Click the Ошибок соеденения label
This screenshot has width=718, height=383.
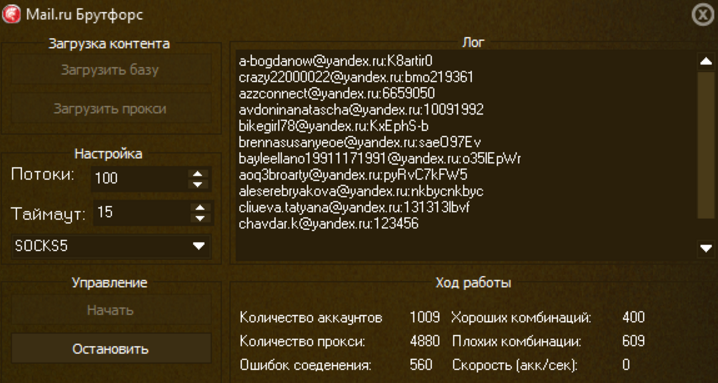306,366
